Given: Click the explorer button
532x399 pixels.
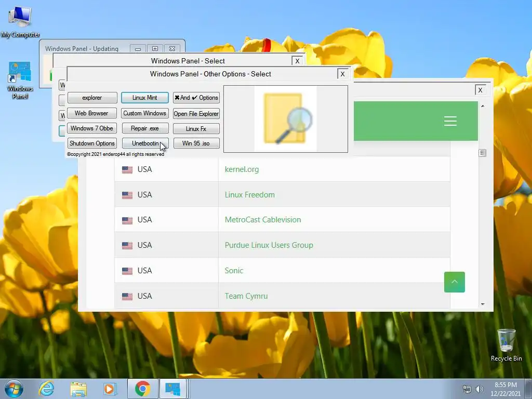Looking at the screenshot, I should pos(92,98).
